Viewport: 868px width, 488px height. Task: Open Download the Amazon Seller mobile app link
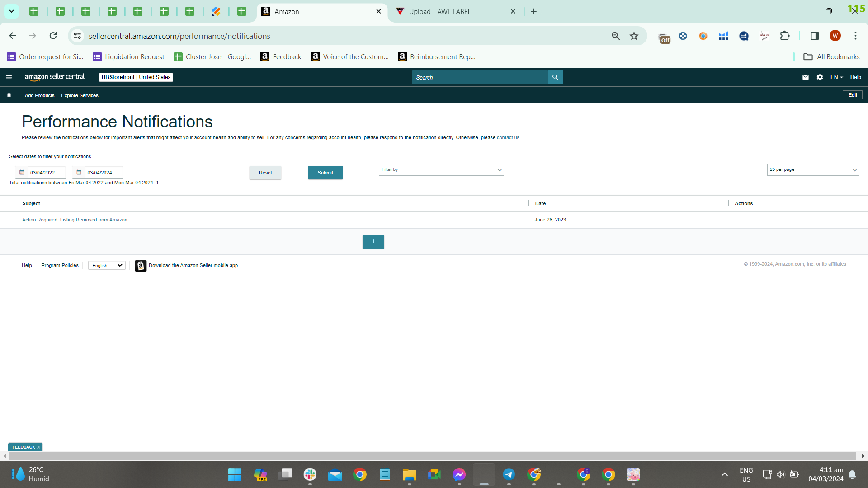193,266
